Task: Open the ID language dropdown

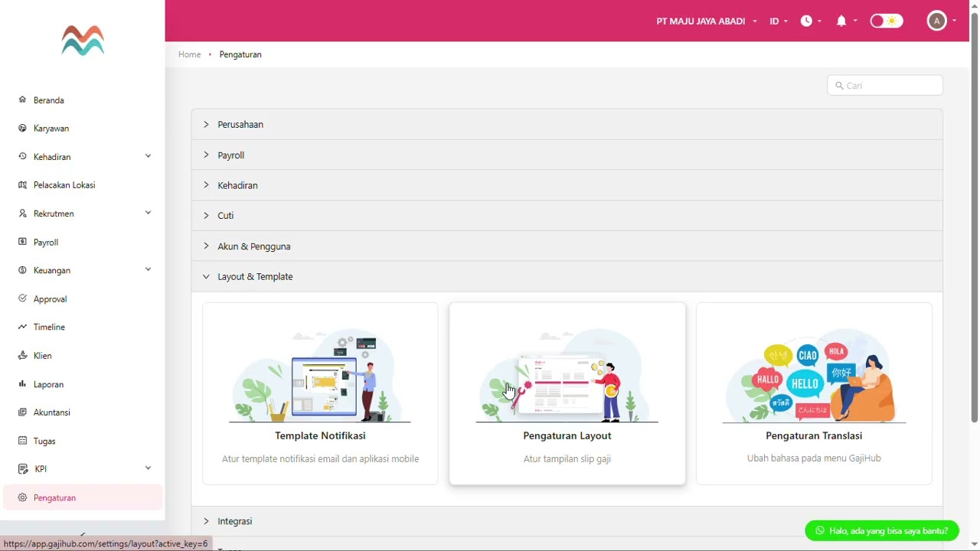Action: [x=779, y=21]
